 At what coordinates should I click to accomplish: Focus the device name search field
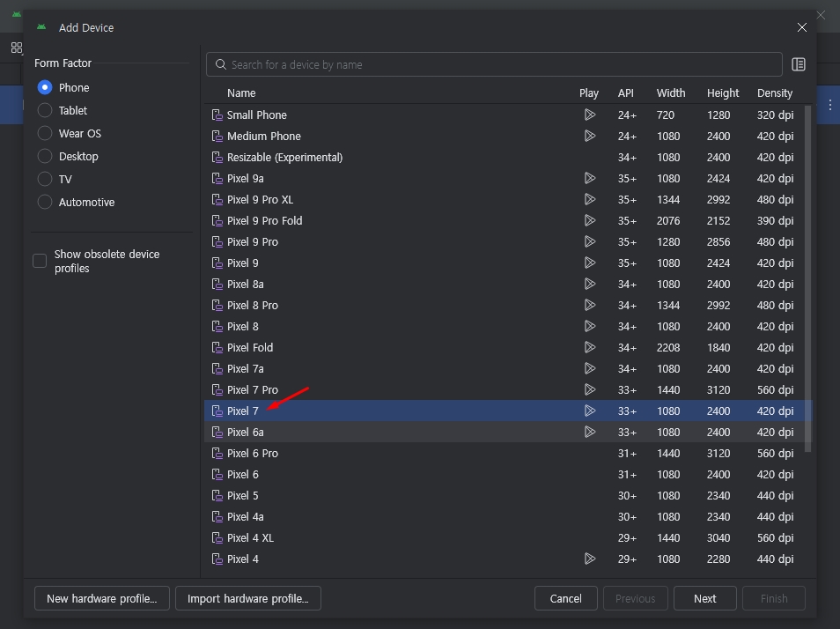click(x=494, y=64)
